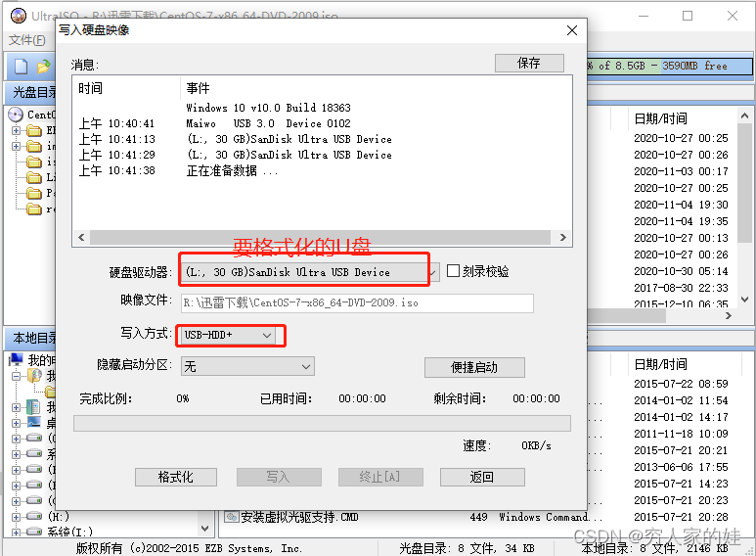The image size is (756, 556).
Task: Click the 时间 column header
Action: [x=90, y=89]
